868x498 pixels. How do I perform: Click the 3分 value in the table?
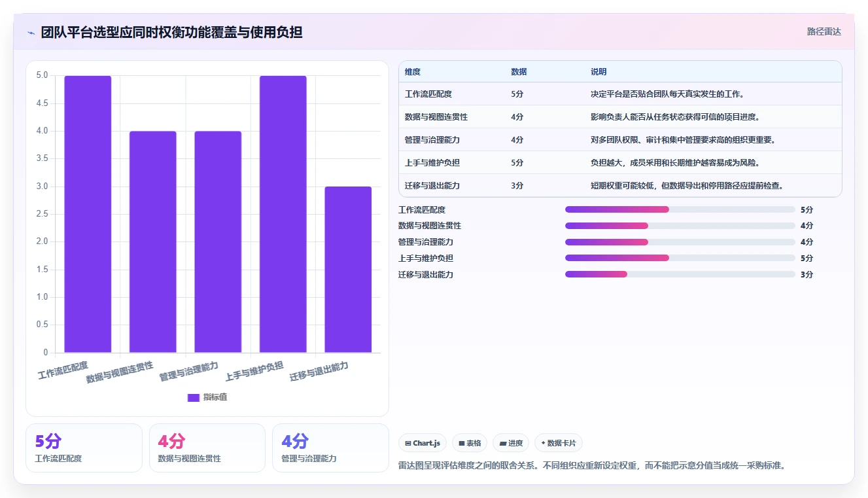[517, 186]
